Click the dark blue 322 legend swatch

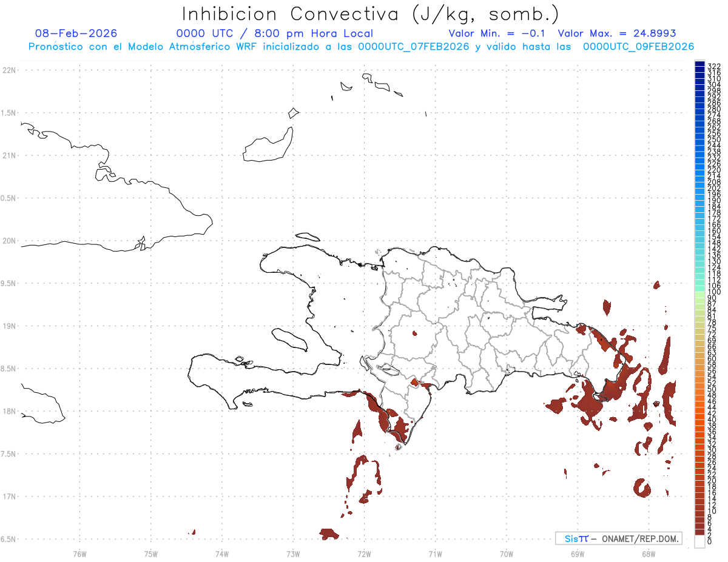coord(699,64)
